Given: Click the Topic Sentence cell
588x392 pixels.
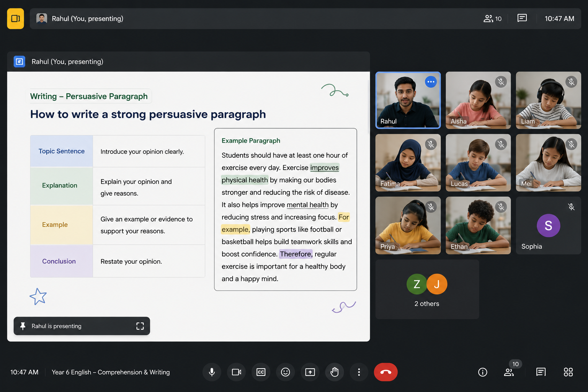Looking at the screenshot, I should tap(62, 151).
